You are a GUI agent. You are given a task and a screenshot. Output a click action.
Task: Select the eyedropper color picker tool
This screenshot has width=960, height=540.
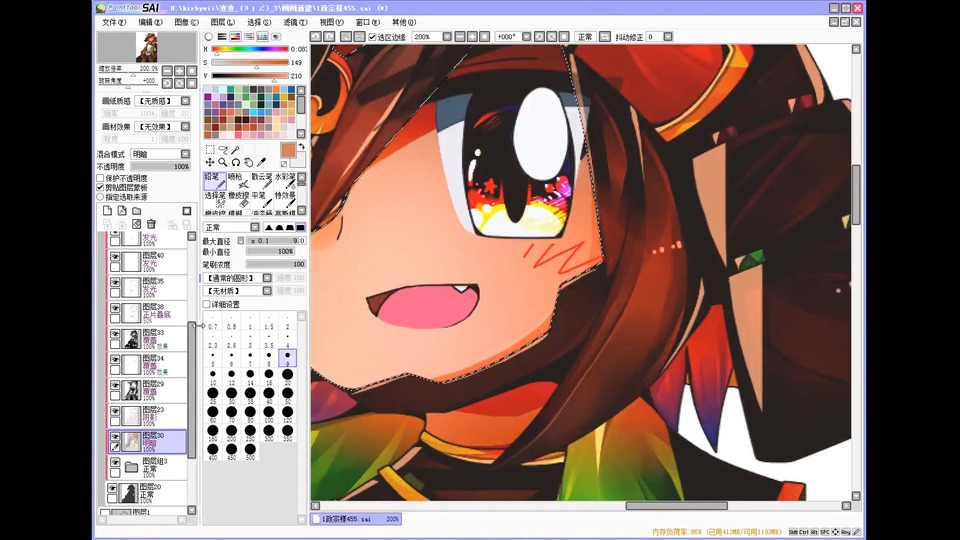pyautogui.click(x=261, y=162)
